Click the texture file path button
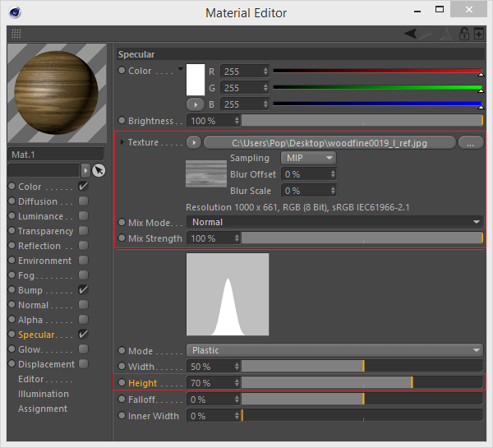493x448 pixels. point(330,142)
